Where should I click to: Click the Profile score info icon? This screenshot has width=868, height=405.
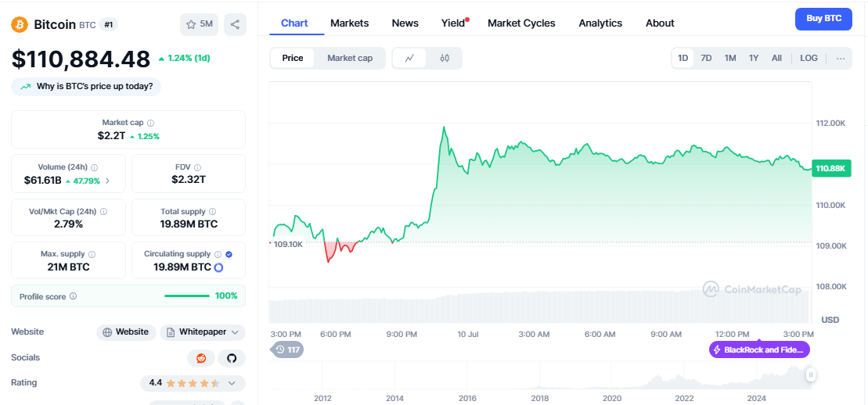pyautogui.click(x=73, y=296)
